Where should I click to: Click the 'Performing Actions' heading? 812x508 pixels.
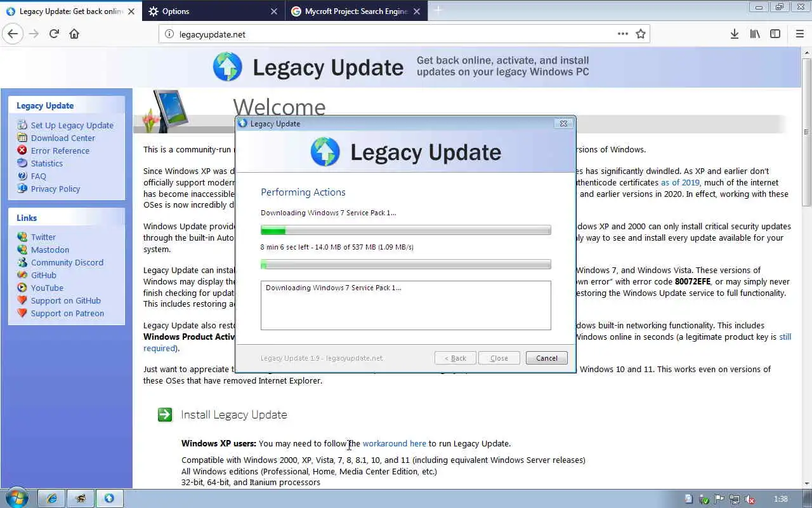pyautogui.click(x=303, y=192)
